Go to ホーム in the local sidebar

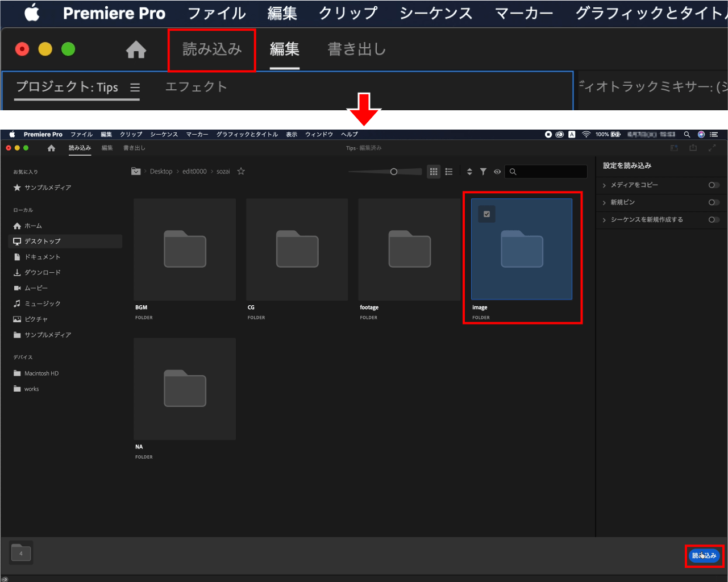tap(28, 226)
